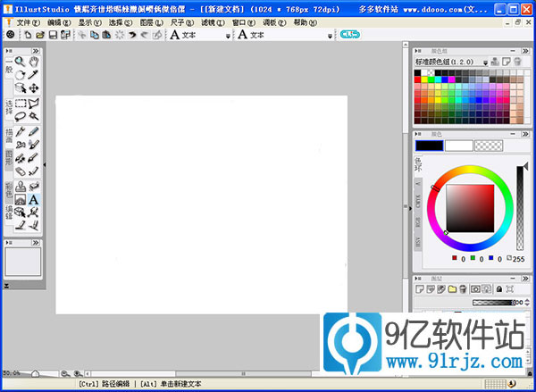Open the 显示(V) menu
The width and height of the screenshot is (536, 392).
tap(90, 23)
